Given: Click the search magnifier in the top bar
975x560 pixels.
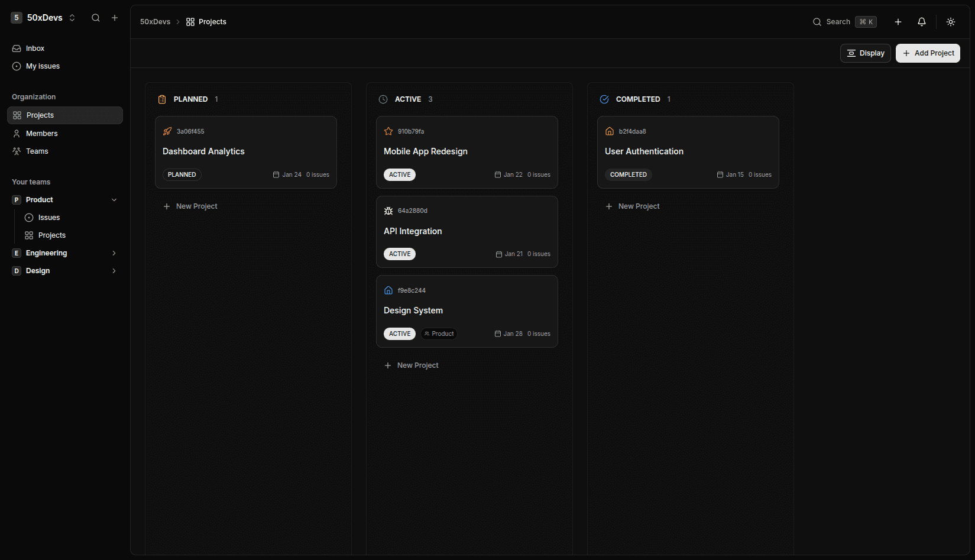Looking at the screenshot, I should point(817,21).
